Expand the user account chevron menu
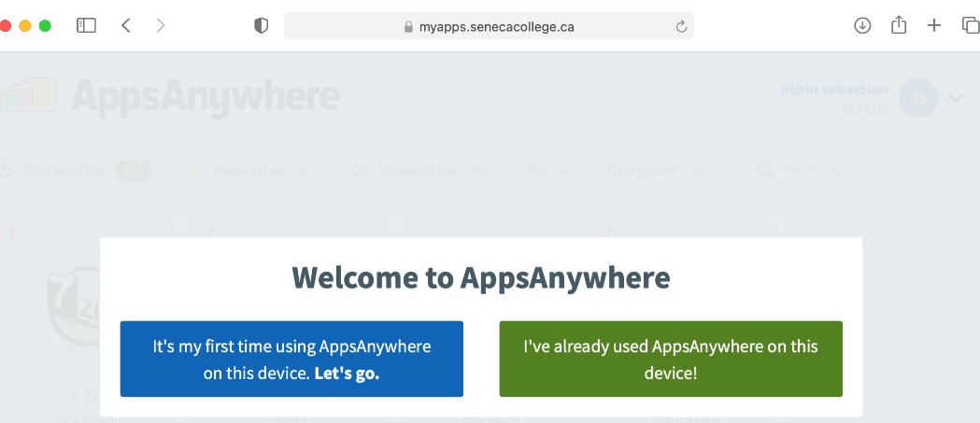 pos(956,98)
